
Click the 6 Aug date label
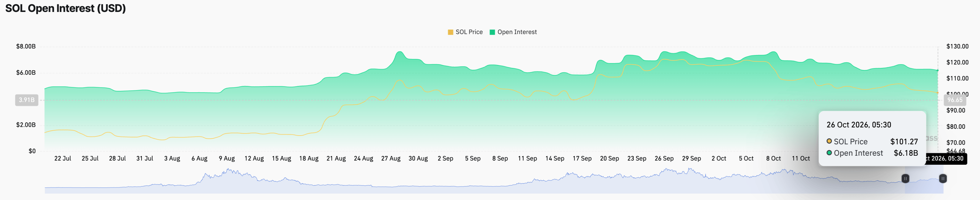pyautogui.click(x=199, y=159)
